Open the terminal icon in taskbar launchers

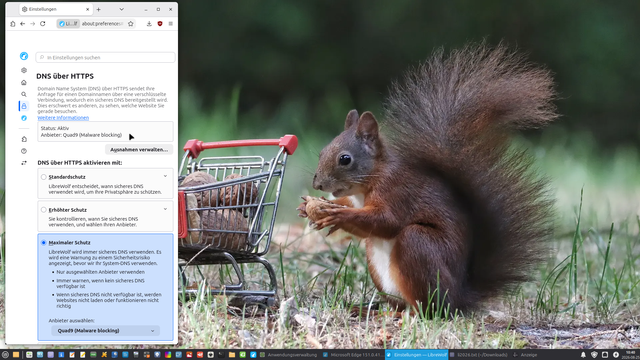coord(220,355)
